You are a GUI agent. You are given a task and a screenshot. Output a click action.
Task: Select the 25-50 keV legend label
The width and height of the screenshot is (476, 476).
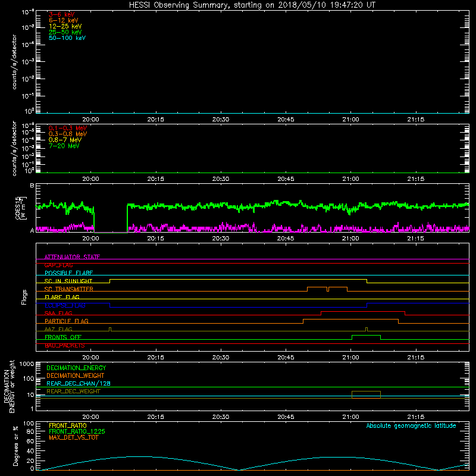(65, 32)
